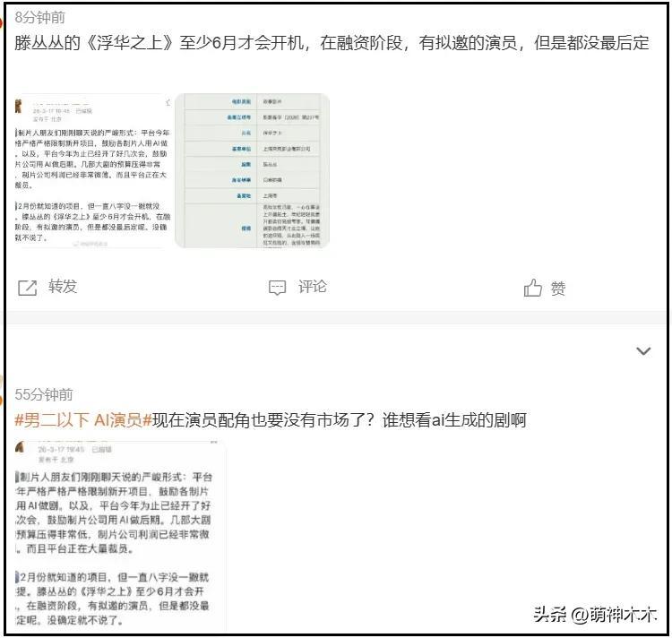Click the thumbs-up like icon

coord(533,288)
